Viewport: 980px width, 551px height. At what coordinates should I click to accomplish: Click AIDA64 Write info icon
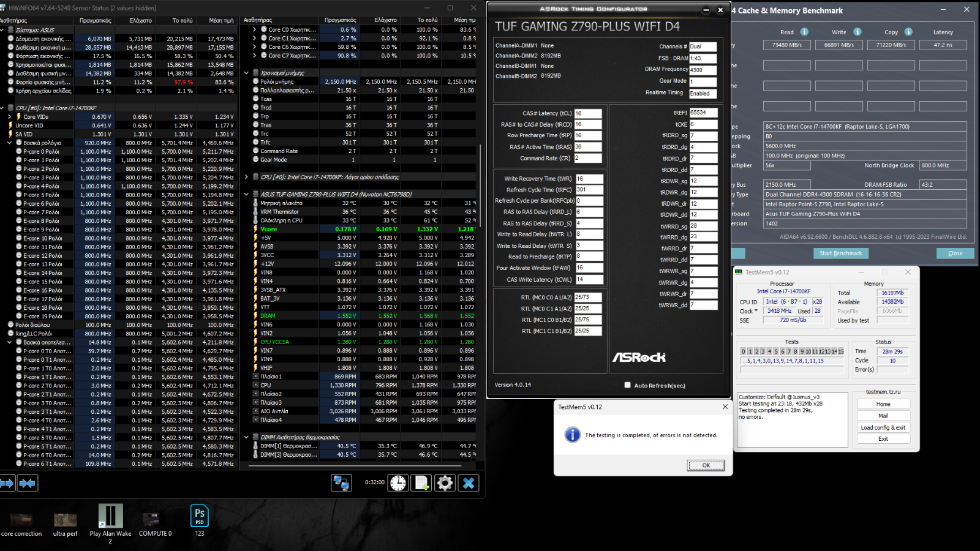[858, 32]
